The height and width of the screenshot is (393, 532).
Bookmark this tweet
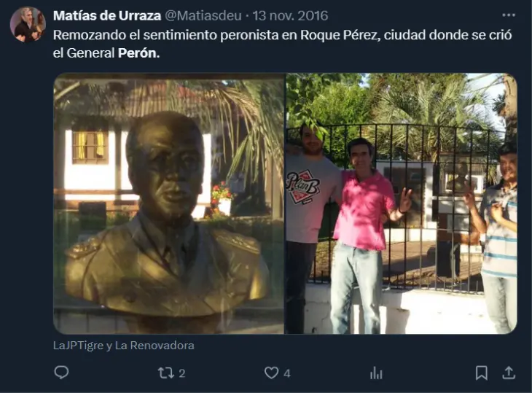482,373
